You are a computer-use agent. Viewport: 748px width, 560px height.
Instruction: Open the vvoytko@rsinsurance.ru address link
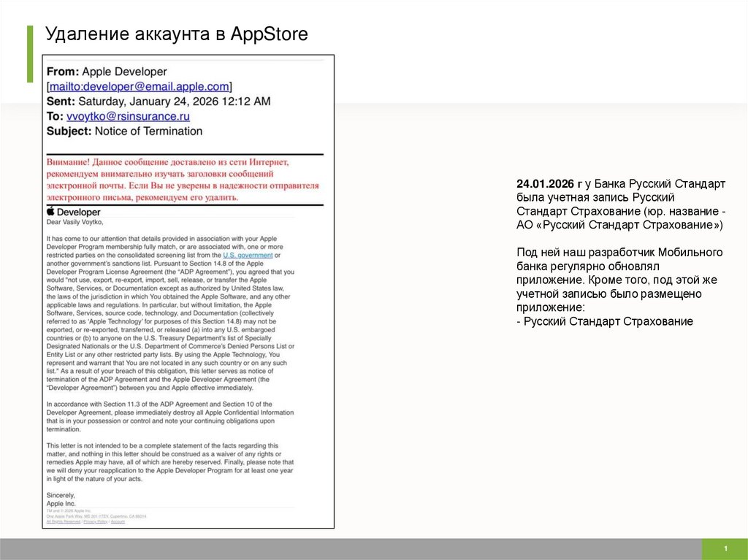(x=128, y=116)
